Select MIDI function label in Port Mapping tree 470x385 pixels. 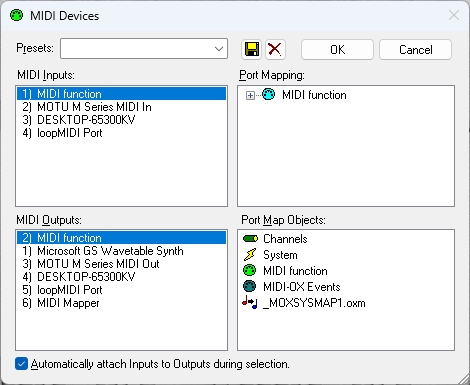tap(314, 95)
